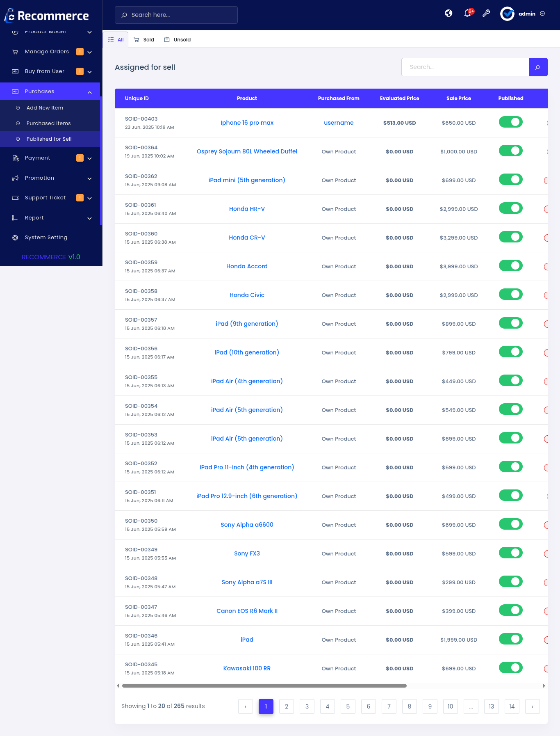The width and height of the screenshot is (560, 736).
Task: Go to previous page arrow
Action: [x=246, y=706]
